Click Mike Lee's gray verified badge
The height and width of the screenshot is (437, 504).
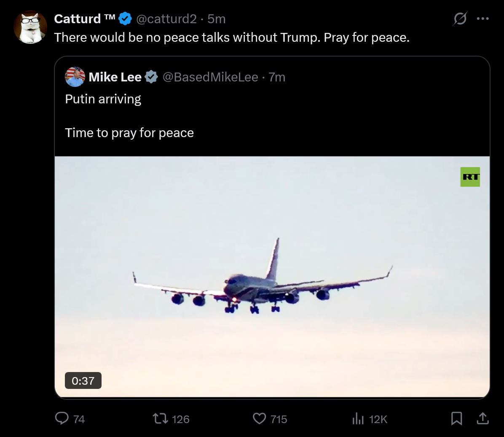point(151,77)
